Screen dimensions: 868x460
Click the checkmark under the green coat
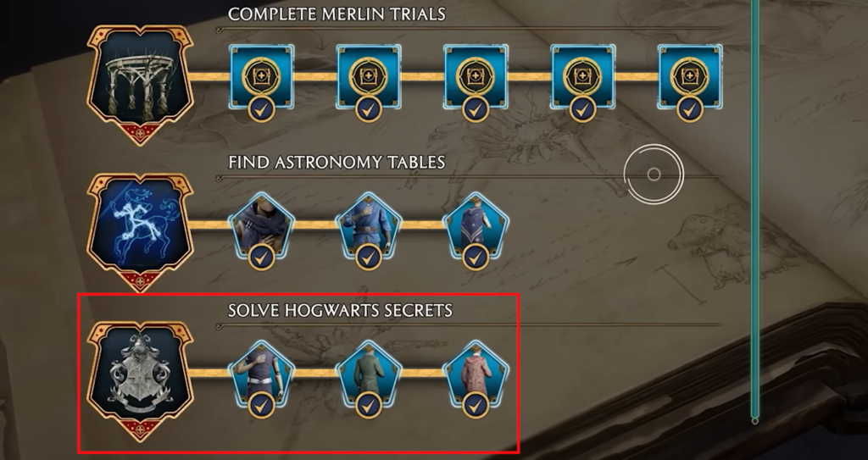369,406
